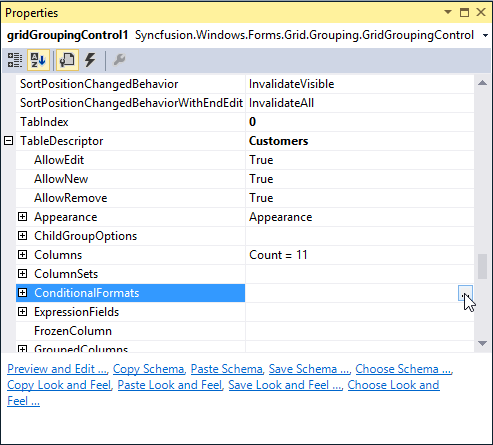Click the Save Schema link

(309, 369)
